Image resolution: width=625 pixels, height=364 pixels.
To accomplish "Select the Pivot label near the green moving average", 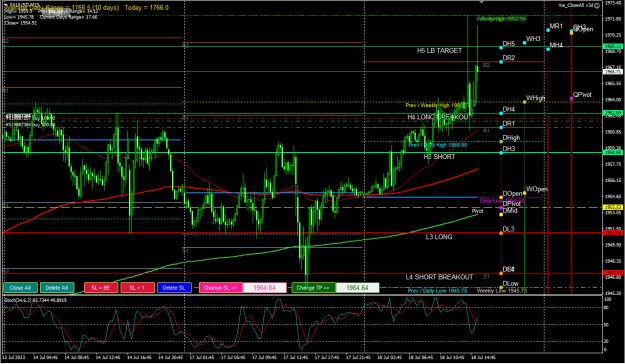I will 477,211.
